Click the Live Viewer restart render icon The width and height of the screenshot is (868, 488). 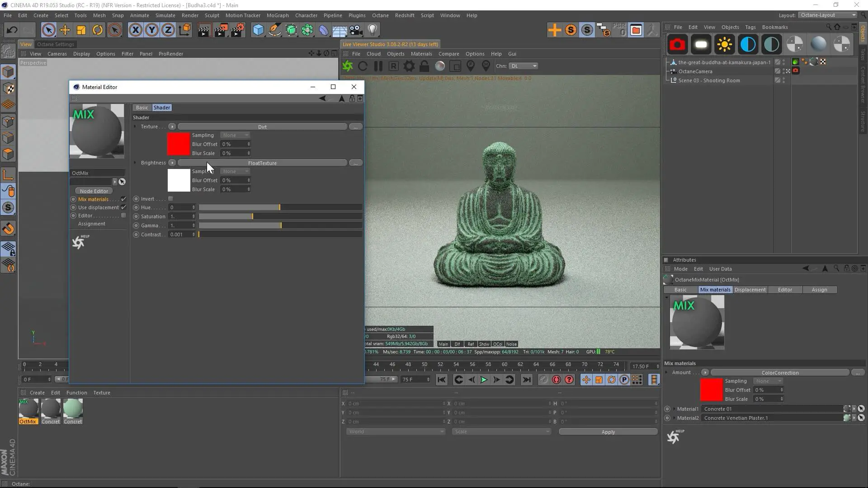(363, 66)
